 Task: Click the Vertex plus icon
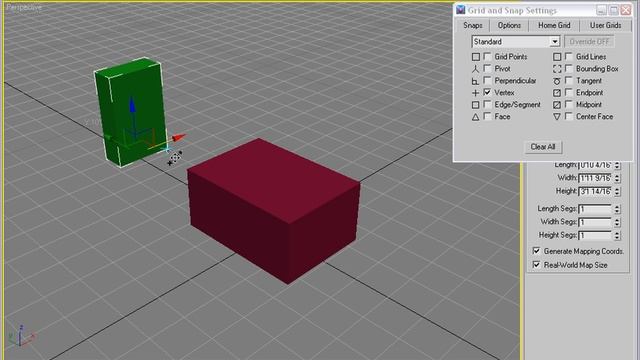click(476, 93)
